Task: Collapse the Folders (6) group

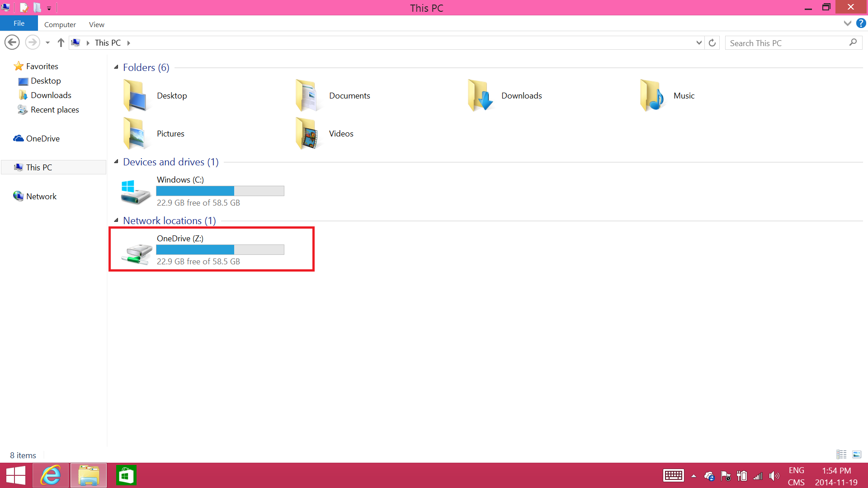Action: point(116,67)
